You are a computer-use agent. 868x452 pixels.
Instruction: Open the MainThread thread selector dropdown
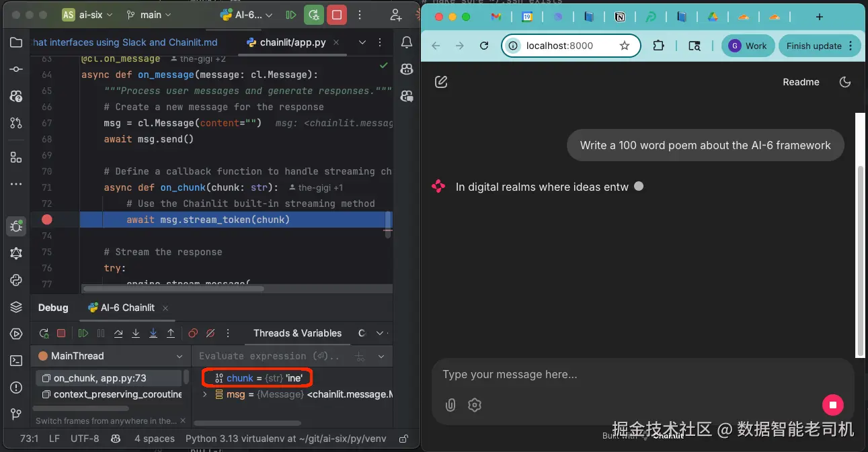110,356
